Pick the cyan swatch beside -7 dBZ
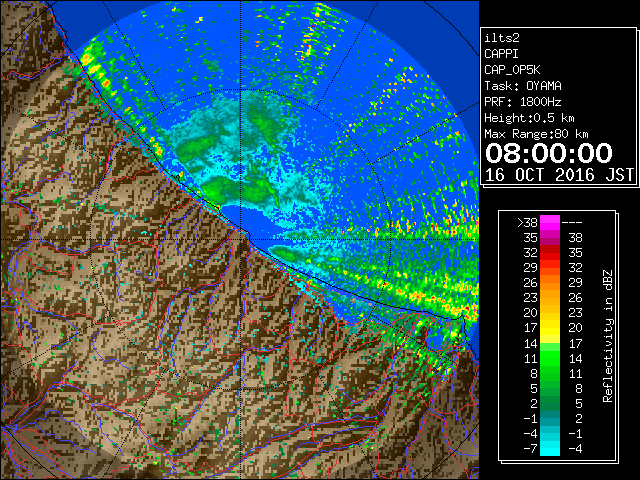 coord(550,448)
